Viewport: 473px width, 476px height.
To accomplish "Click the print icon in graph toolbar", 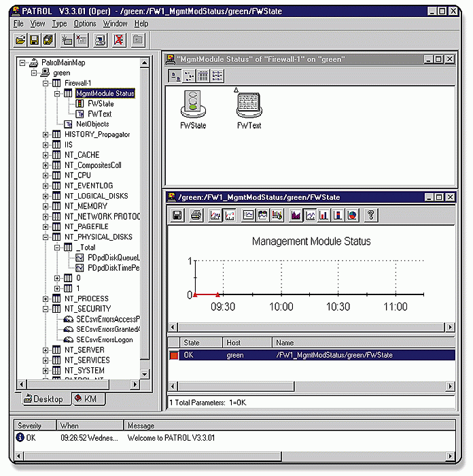I will pos(196,216).
